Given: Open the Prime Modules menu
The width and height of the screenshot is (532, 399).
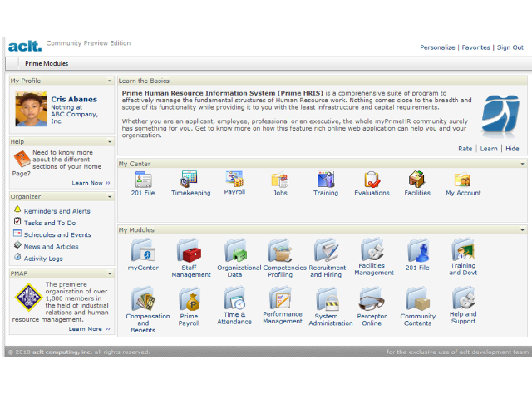Looking at the screenshot, I should tap(47, 63).
